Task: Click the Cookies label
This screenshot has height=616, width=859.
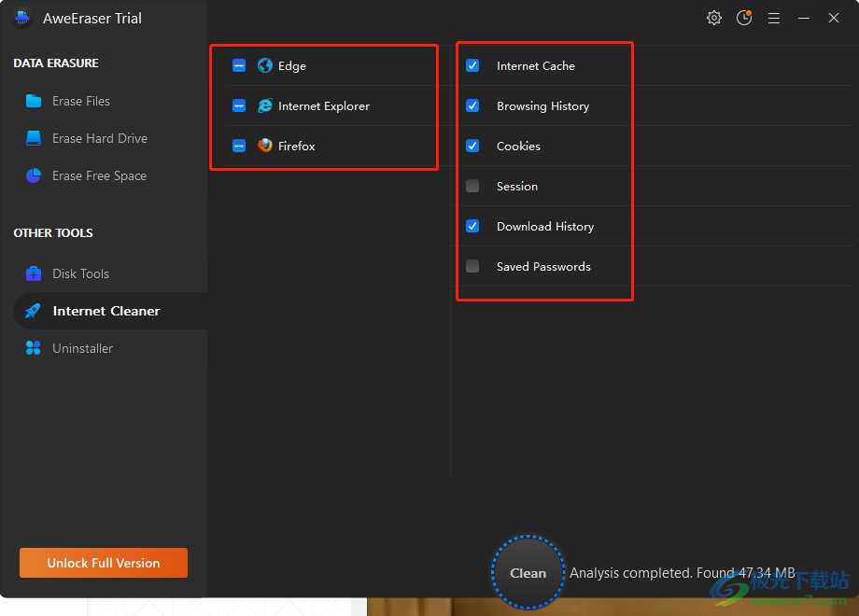Action: 518,147
